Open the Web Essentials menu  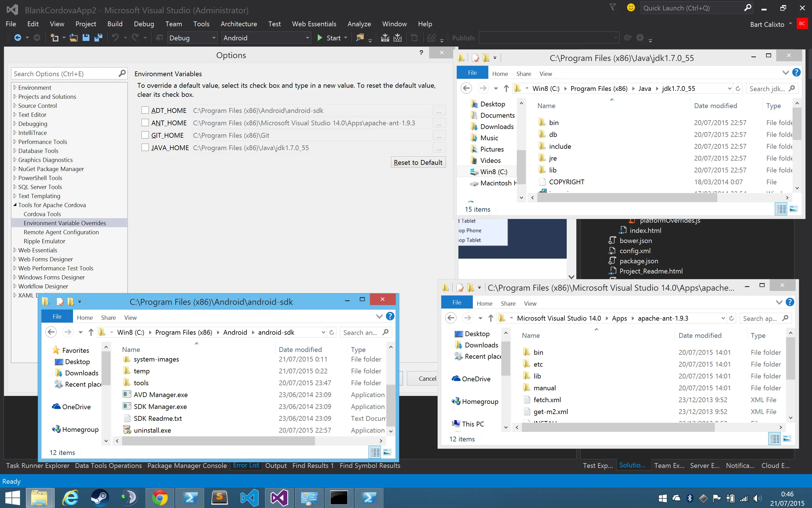point(314,24)
